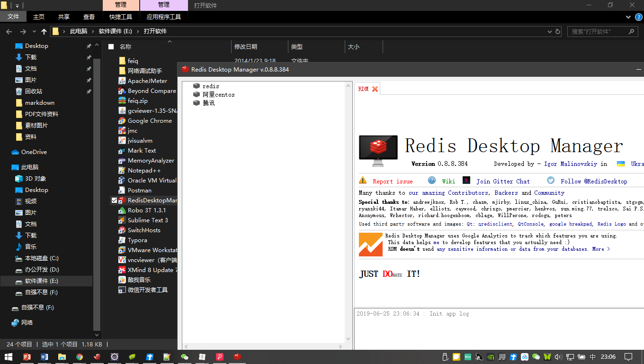Select the feiq.zip archive

click(x=138, y=101)
